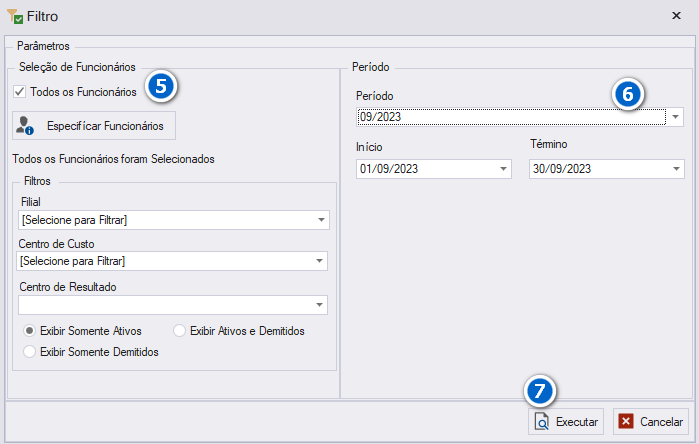Open the Centro de Resultado dropdown arrow
Viewport: 699px width, 444px height.
pos(319,305)
